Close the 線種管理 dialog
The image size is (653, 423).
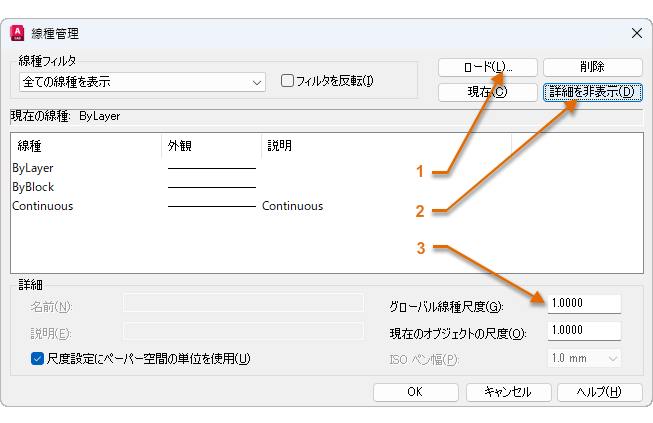pyautogui.click(x=637, y=33)
